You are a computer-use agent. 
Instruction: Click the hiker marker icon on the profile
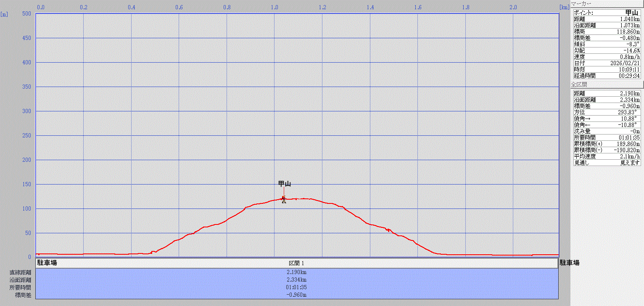pyautogui.click(x=284, y=199)
